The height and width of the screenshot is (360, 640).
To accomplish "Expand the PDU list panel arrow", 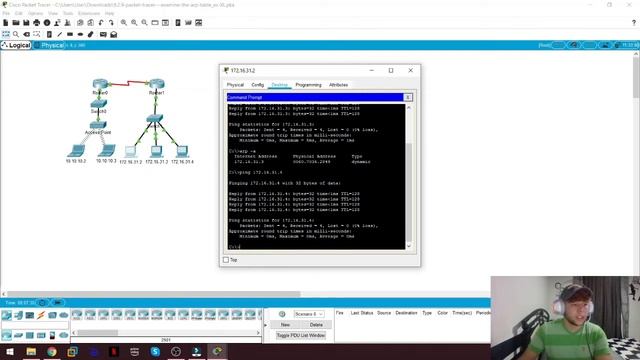I will click(266, 325).
